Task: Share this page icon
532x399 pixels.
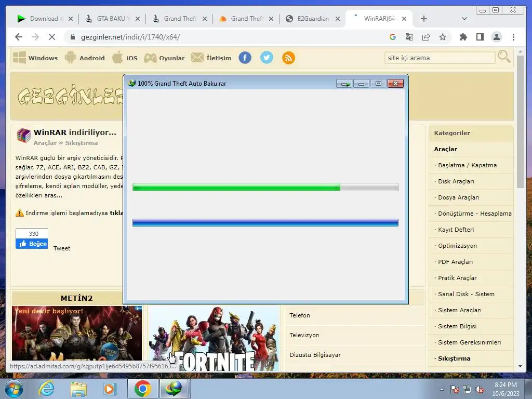Action: (x=426, y=37)
